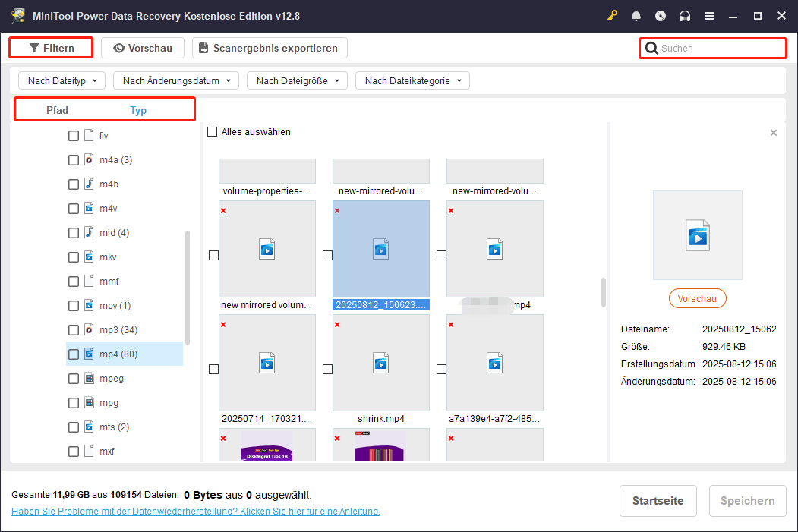
Task: Click the file type list scrollbar
Action: (x=188, y=288)
